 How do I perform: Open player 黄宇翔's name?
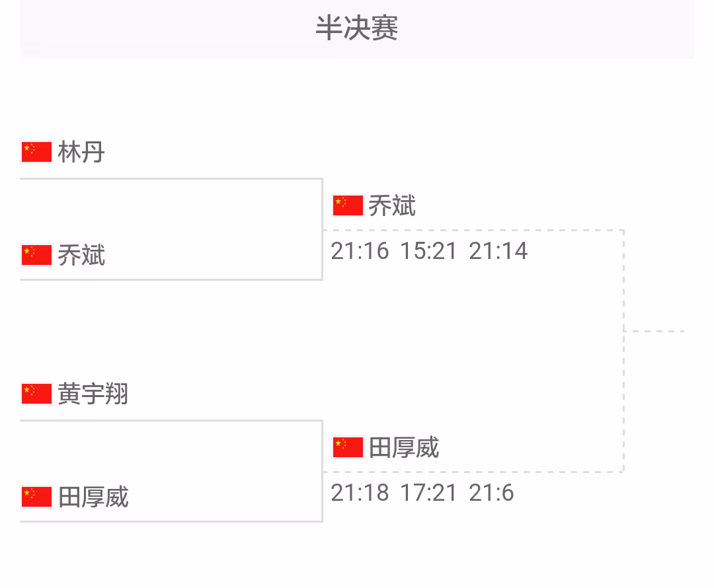point(93,394)
